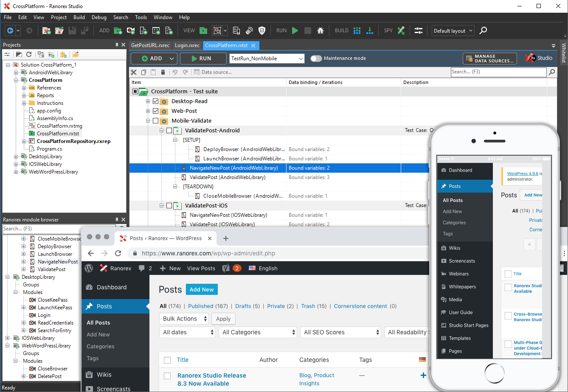Select the Ranorex Spy tool
Image resolution: width=568 pixels, height=392 pixels.
tap(401, 30)
